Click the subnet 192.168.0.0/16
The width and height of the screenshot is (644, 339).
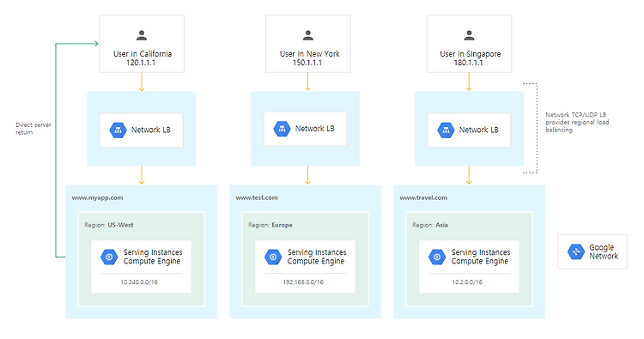click(x=303, y=282)
